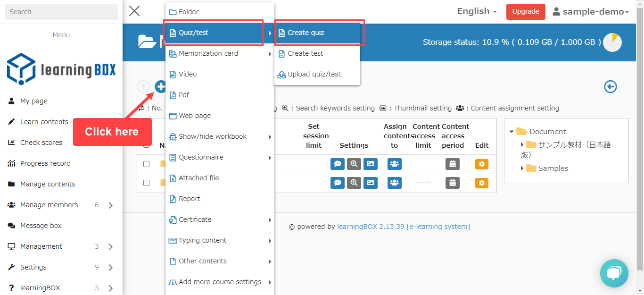
Task: Click first row's assign contents icon
Action: click(x=394, y=164)
